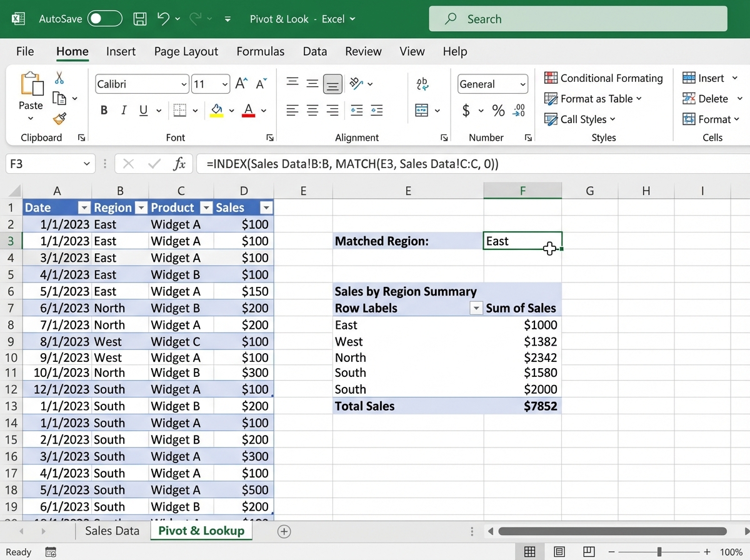Click the Insert Function fx icon

pos(179,164)
